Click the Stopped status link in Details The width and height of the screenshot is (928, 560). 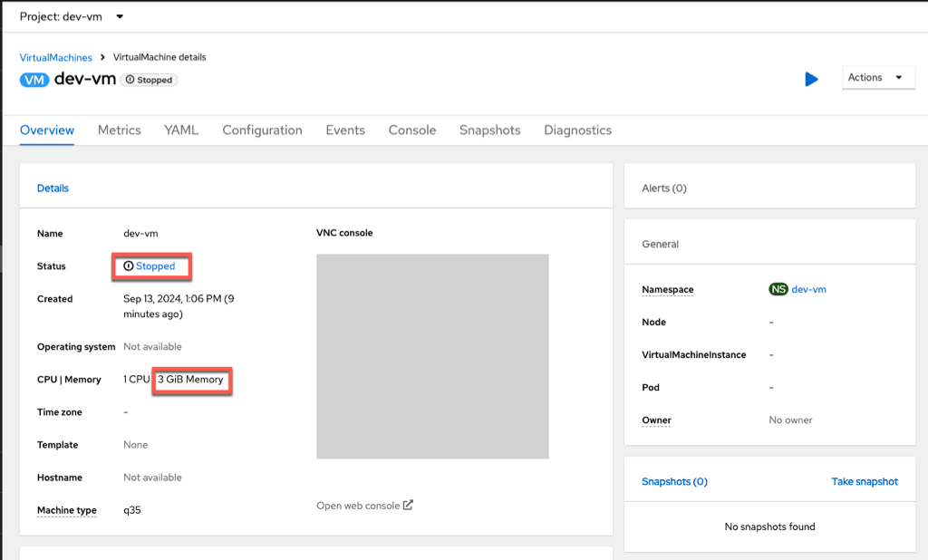pos(157,266)
